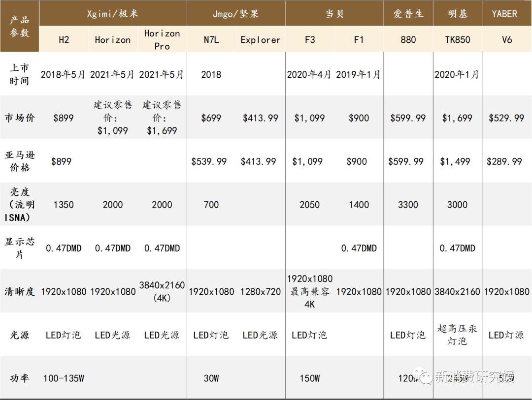Select the 爱普生 brand header cell

tap(408, 14)
